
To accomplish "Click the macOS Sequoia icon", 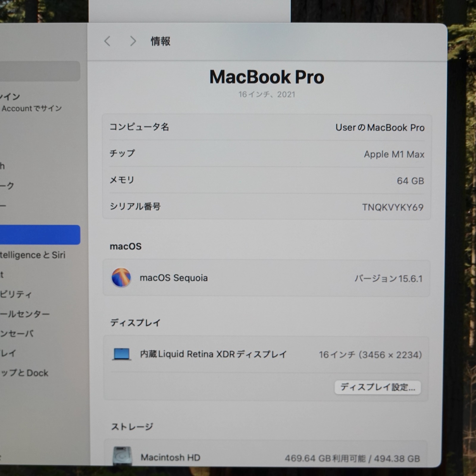I will (121, 277).
